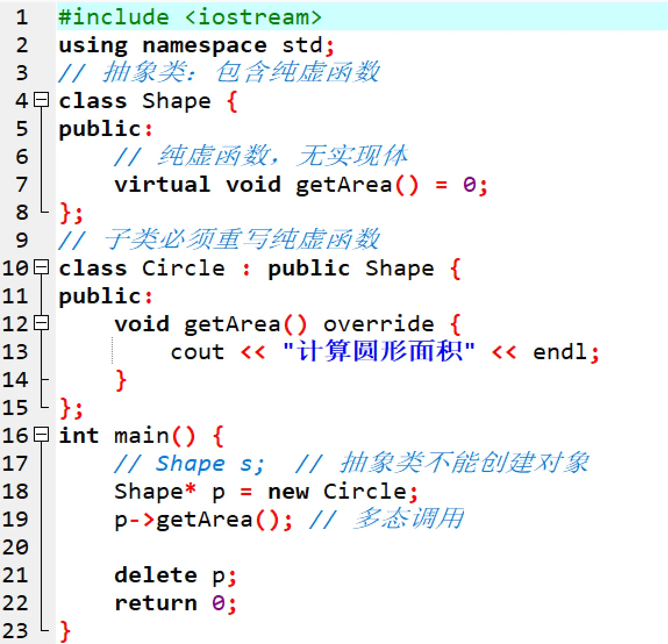
Task: Click the comment '抽象类不能创建对象'
Action: (465, 463)
